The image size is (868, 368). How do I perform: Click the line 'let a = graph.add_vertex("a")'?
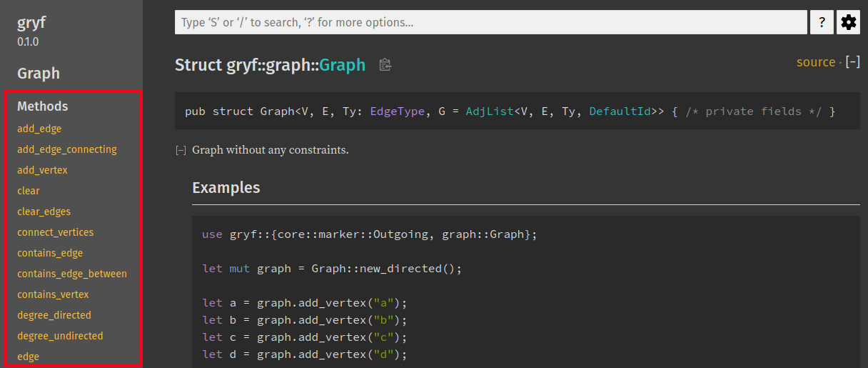[x=305, y=303]
